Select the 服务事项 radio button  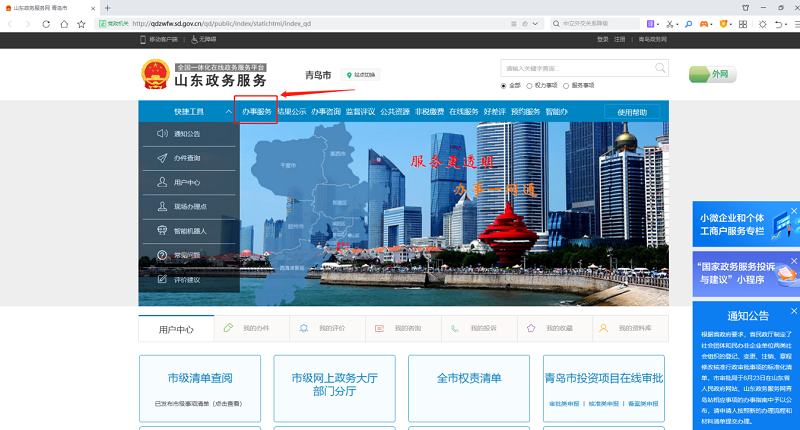click(x=566, y=86)
